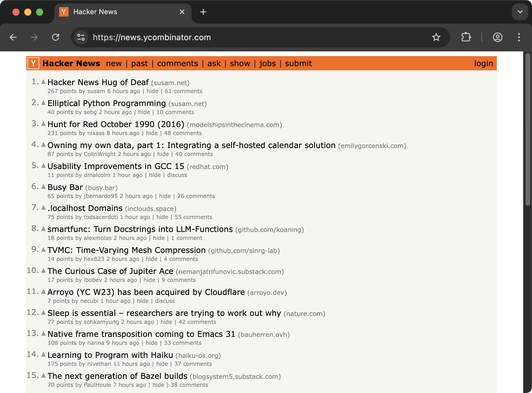Open '61 comments' on the first story

coord(183,91)
